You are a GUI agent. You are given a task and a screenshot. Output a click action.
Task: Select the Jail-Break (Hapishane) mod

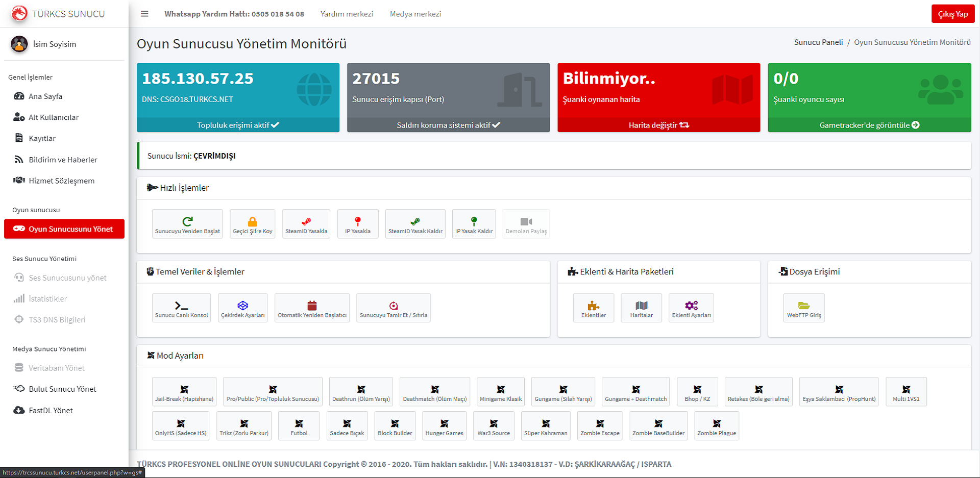[x=184, y=392]
